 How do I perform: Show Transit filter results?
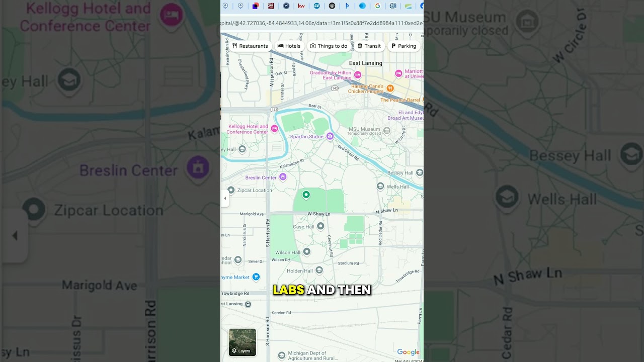[x=369, y=46]
